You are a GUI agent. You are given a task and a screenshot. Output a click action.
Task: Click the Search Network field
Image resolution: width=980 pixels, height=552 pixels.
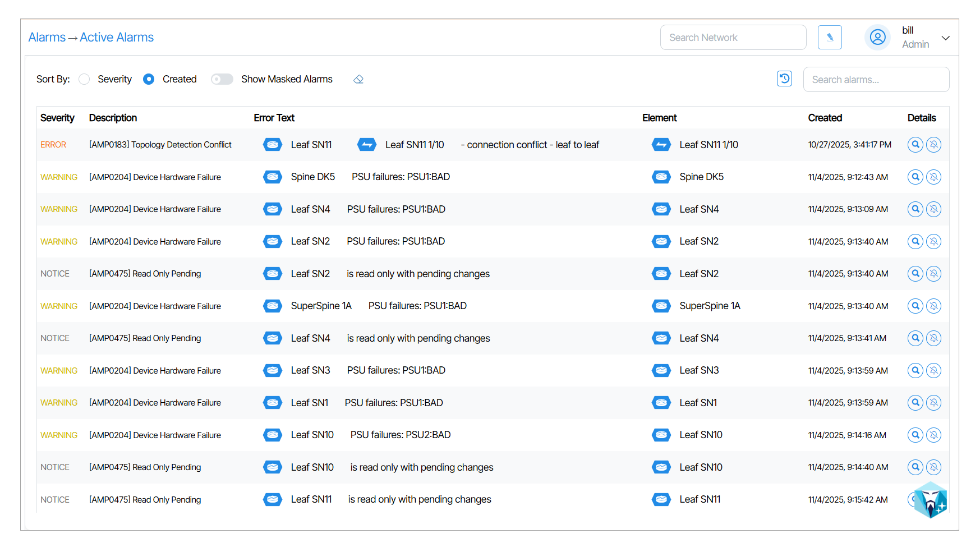(733, 38)
